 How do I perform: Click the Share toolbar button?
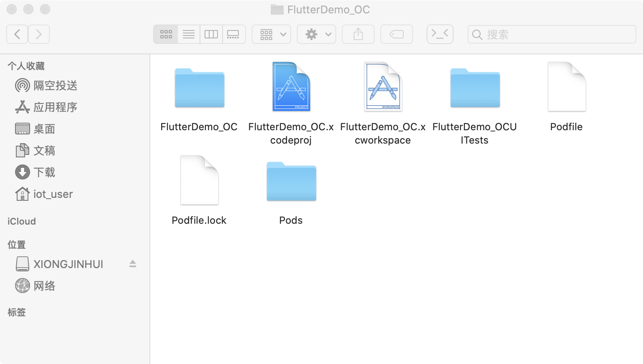358,34
